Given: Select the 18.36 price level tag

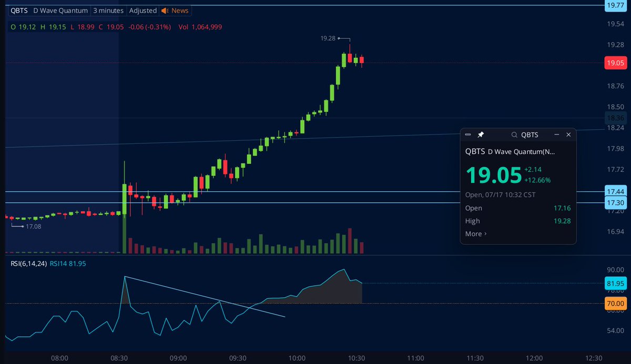Looking at the screenshot, I should coord(615,118).
